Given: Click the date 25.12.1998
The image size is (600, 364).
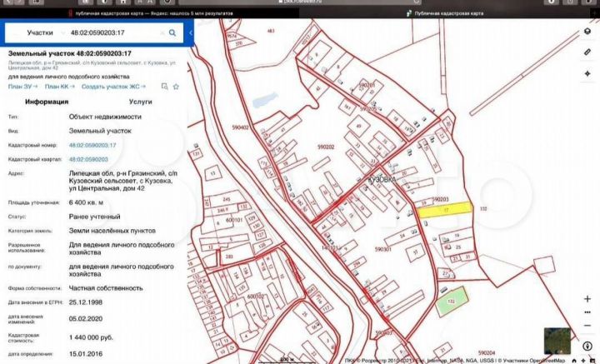Looking at the screenshot, I should (86, 302).
